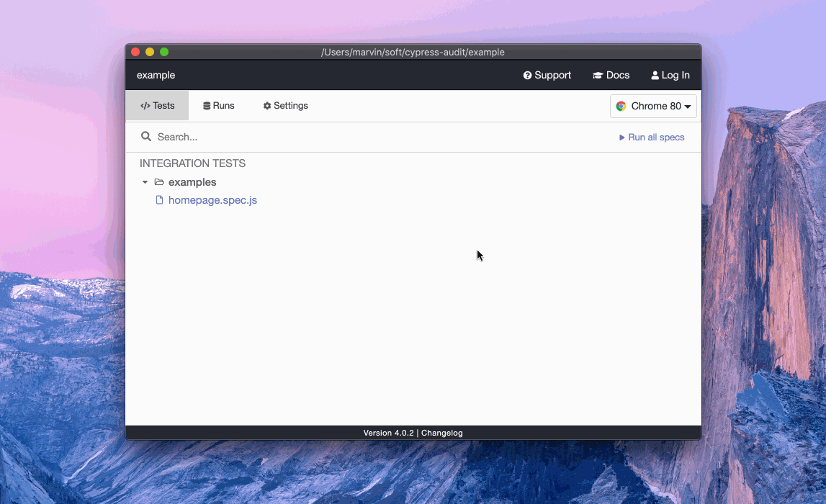Collapse the examples folder arrow
826x504 pixels.
[145, 182]
